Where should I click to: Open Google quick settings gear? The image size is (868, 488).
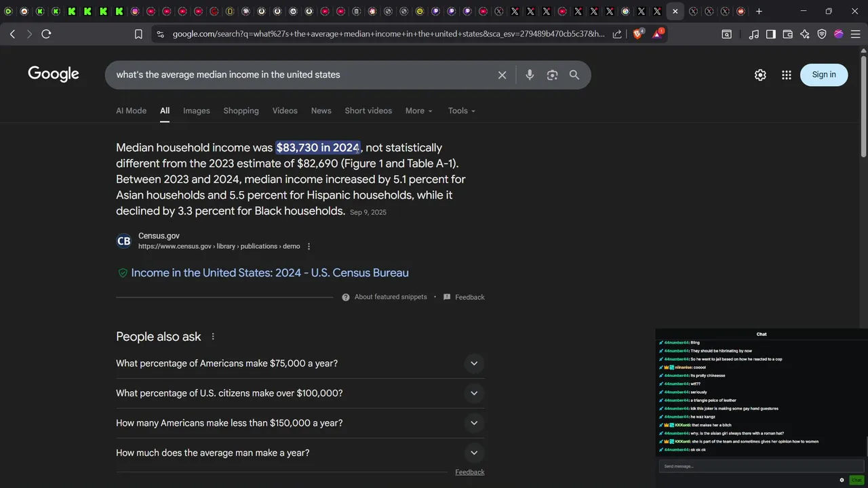(760, 75)
